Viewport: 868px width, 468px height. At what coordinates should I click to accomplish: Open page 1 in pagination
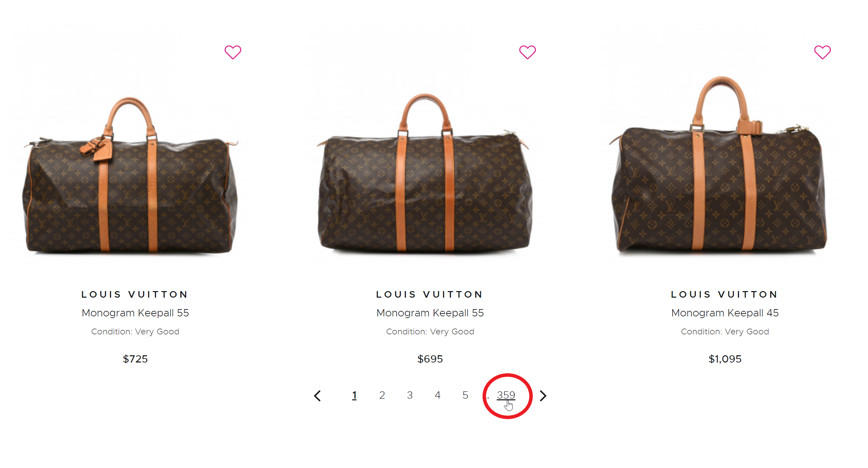coord(354,395)
